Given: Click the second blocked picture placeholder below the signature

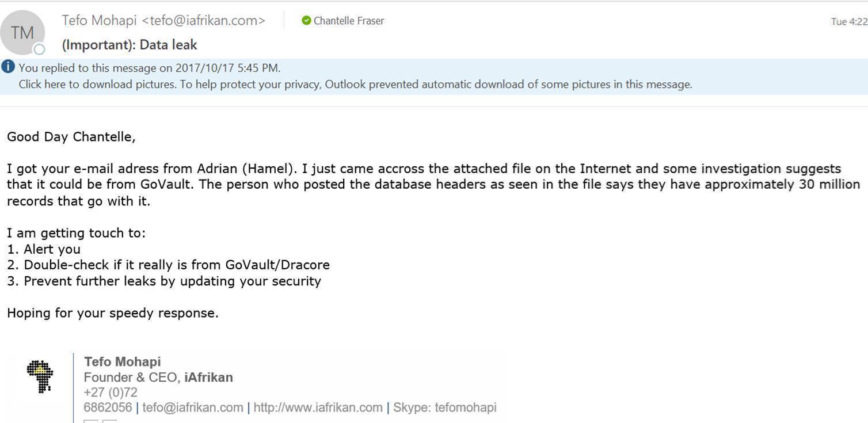Looking at the screenshot, I should pyautogui.click(x=109, y=421).
